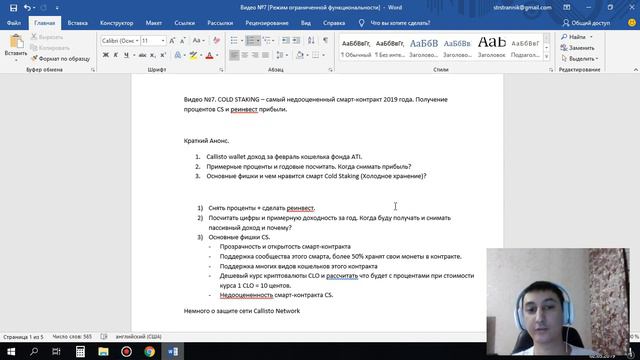Open the font size 11 dropdown

click(x=163, y=40)
